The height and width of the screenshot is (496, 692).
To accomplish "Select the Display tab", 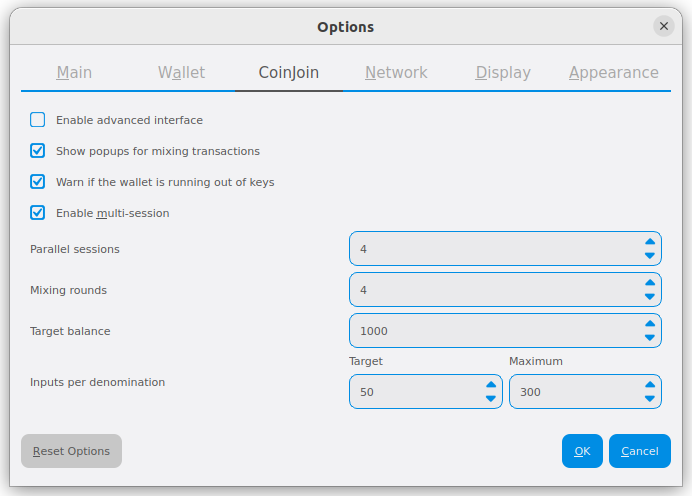I will (503, 73).
